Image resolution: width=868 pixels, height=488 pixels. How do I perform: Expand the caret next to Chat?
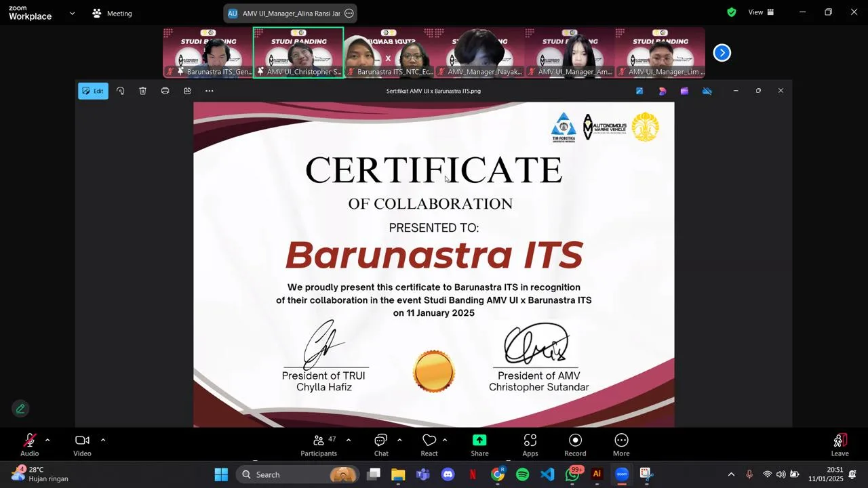pyautogui.click(x=399, y=440)
